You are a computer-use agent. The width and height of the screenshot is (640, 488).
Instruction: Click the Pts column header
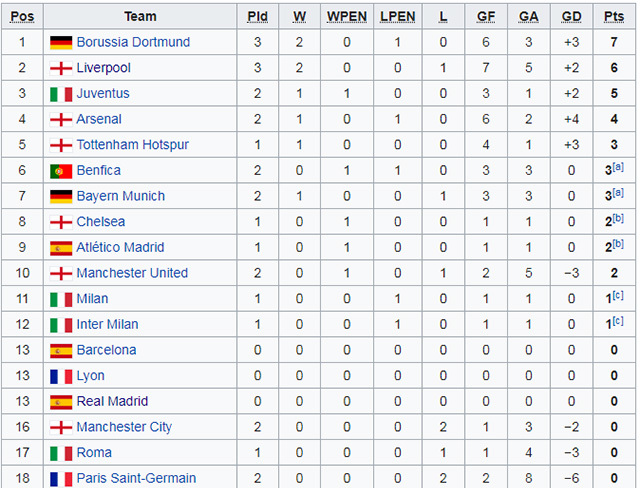(614, 17)
